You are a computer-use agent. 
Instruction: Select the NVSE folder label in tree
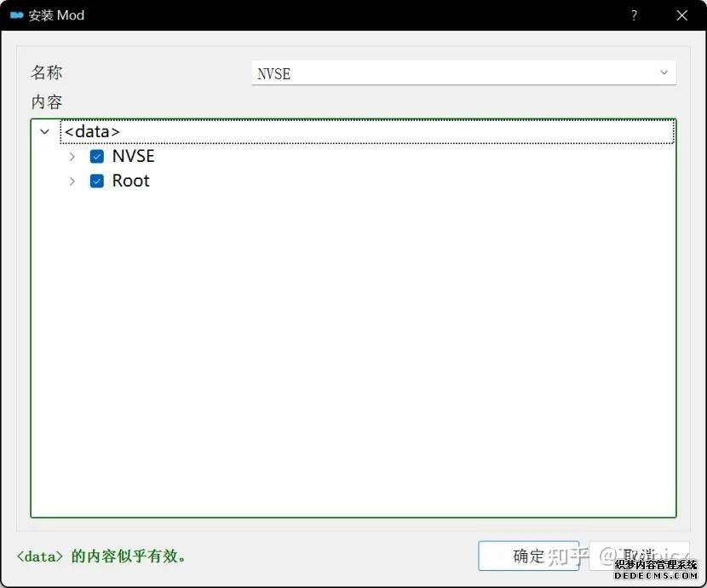[133, 157]
